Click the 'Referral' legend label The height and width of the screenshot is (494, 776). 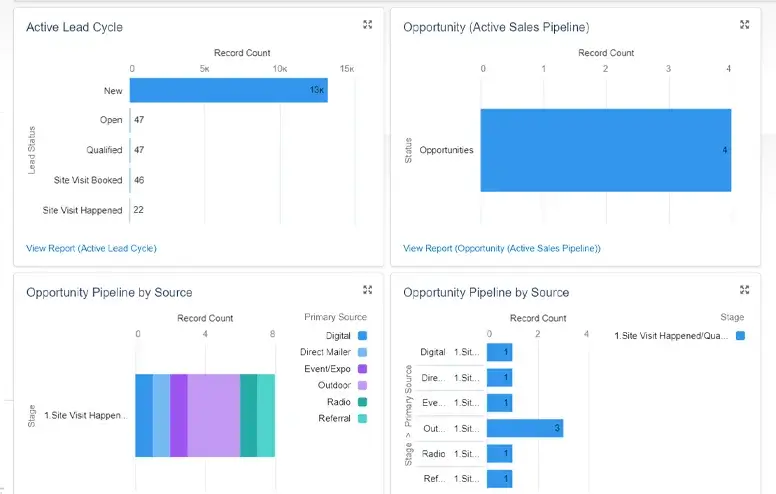tap(335, 418)
